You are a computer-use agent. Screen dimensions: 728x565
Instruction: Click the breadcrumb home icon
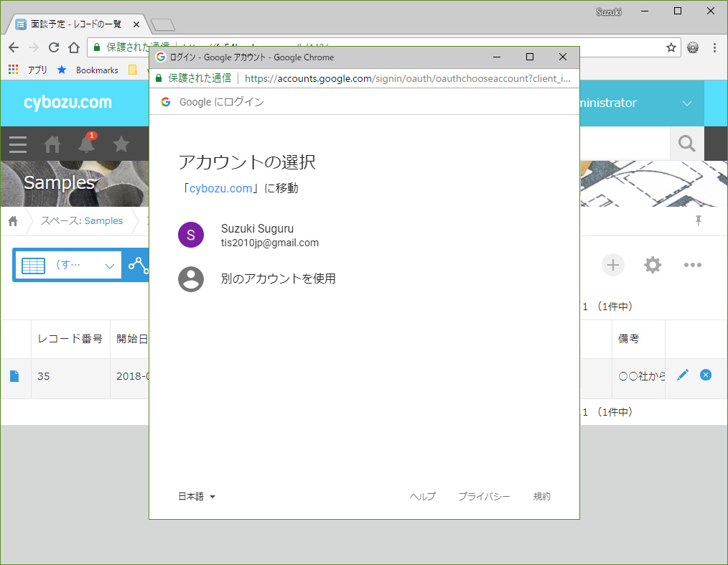[13, 221]
